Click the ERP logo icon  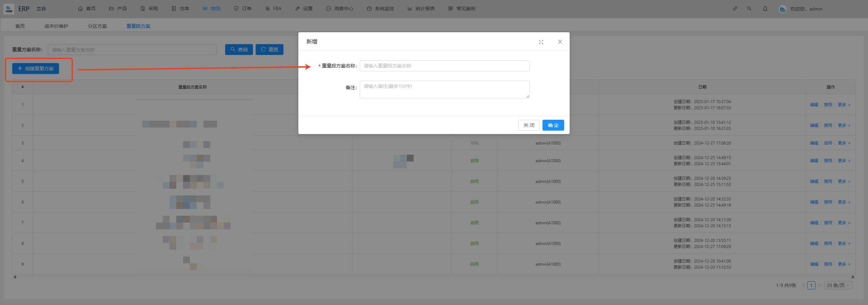(9, 9)
